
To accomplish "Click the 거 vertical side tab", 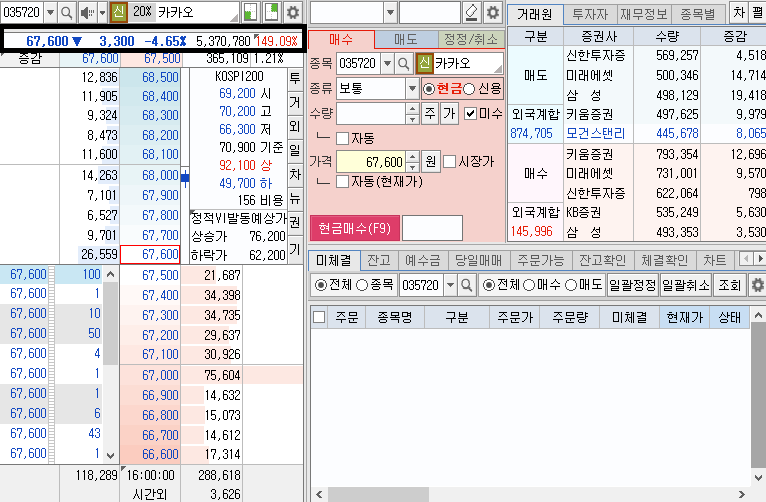I will (x=295, y=103).
